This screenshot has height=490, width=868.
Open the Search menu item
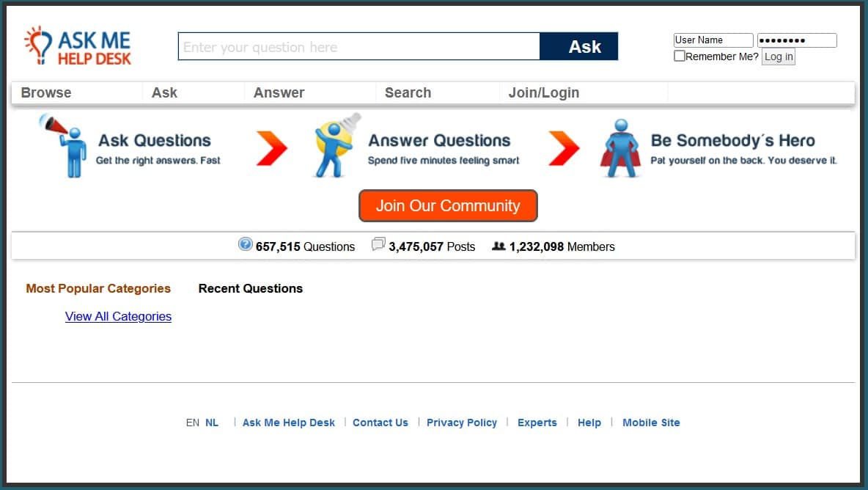[x=408, y=92]
